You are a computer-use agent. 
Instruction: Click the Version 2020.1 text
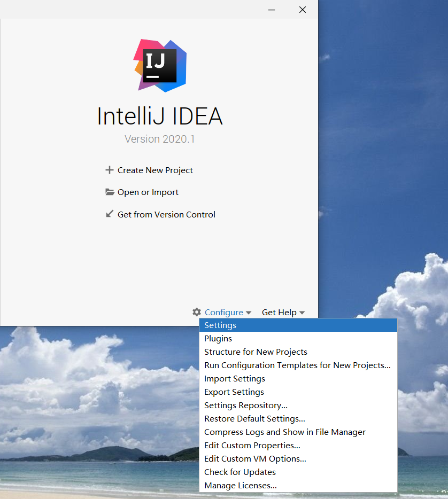click(x=159, y=139)
